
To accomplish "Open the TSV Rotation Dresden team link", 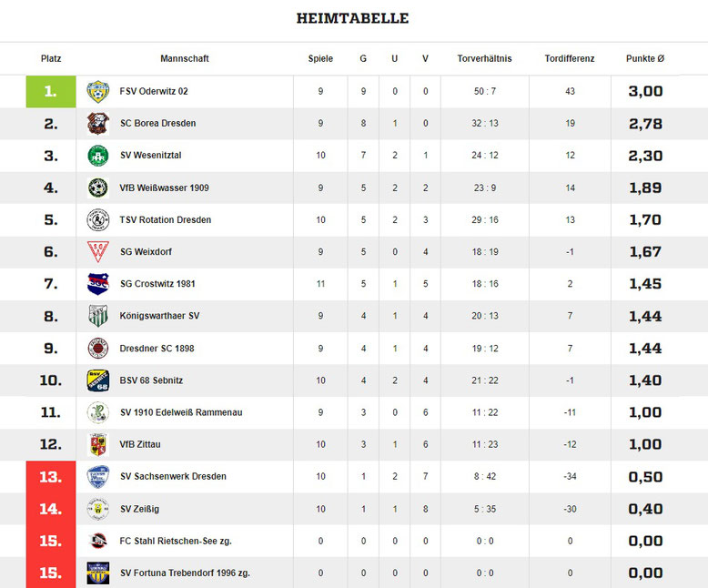I will point(166,220).
